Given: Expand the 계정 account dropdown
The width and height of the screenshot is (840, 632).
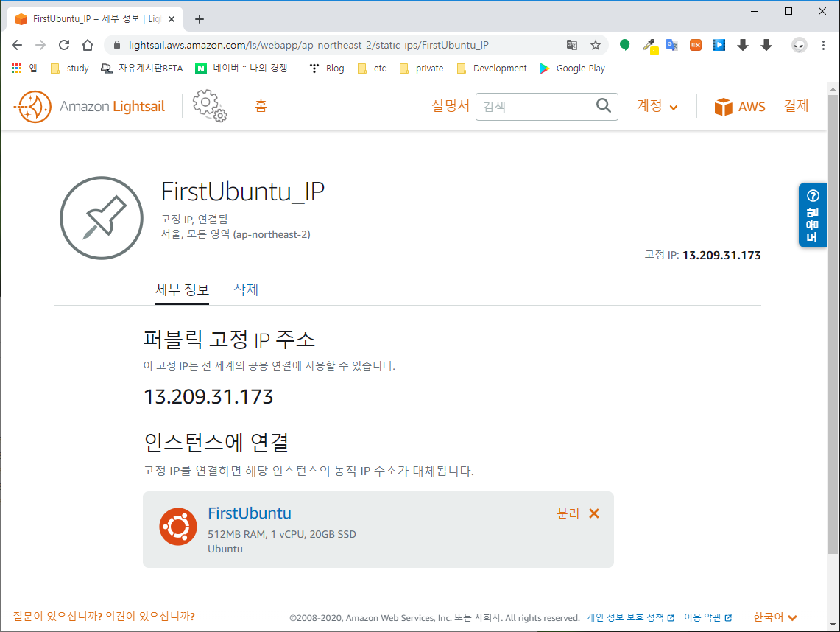Looking at the screenshot, I should [x=657, y=106].
